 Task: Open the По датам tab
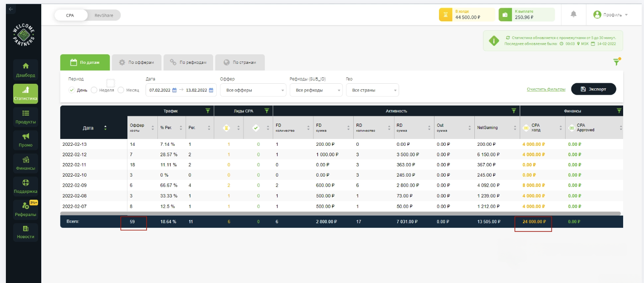pos(85,62)
